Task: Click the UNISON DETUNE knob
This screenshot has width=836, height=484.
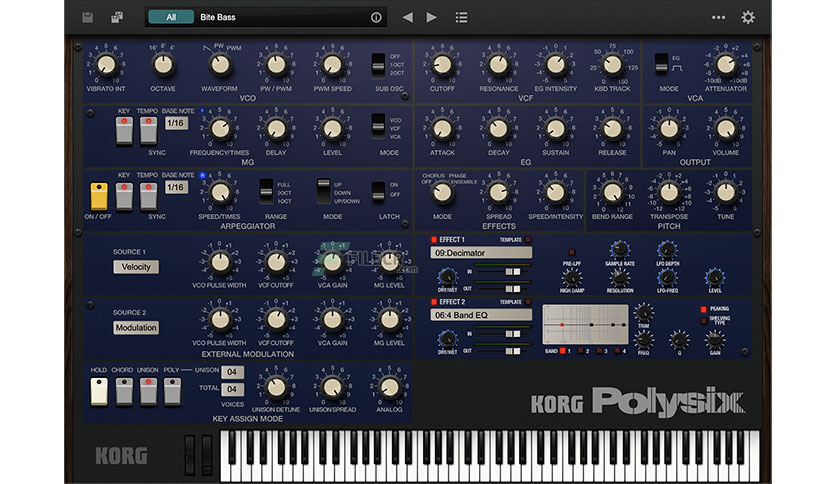Action: [x=276, y=387]
